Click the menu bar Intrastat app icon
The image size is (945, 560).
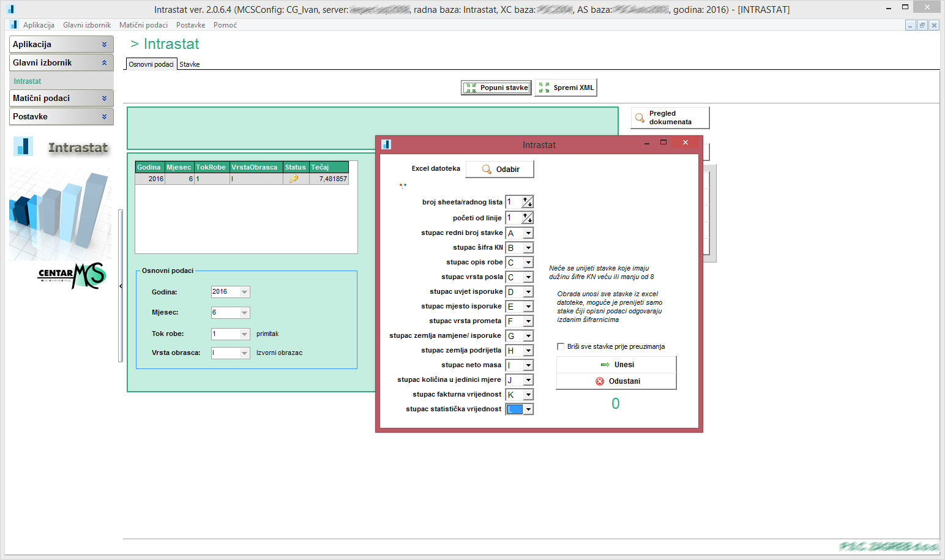(14, 25)
